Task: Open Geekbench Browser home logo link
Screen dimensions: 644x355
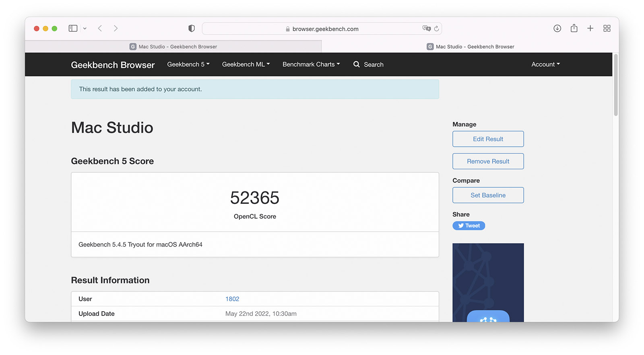Action: pos(113,65)
